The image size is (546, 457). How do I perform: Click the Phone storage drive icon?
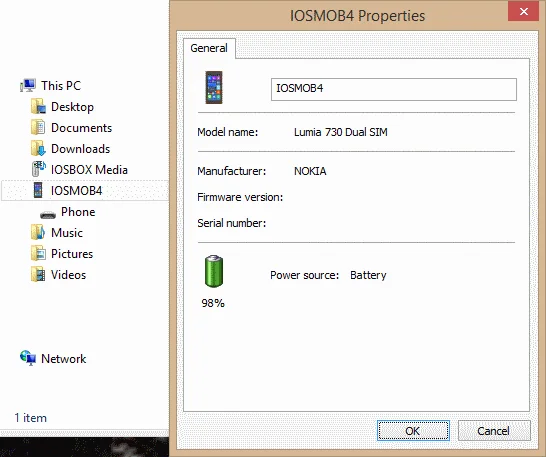point(48,214)
